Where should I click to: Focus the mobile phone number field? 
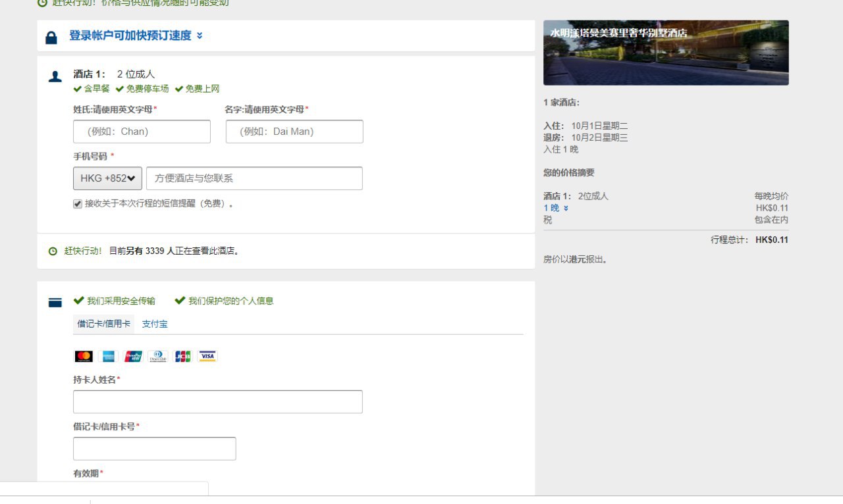254,178
